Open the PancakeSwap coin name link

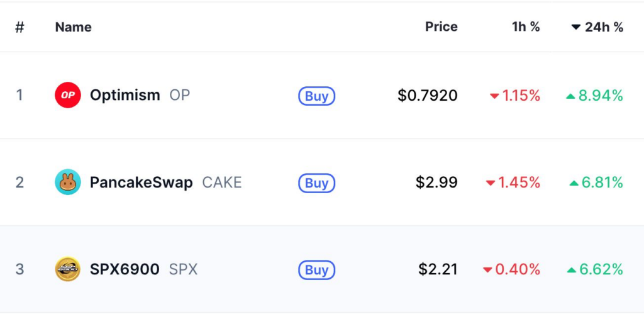pyautogui.click(x=142, y=182)
